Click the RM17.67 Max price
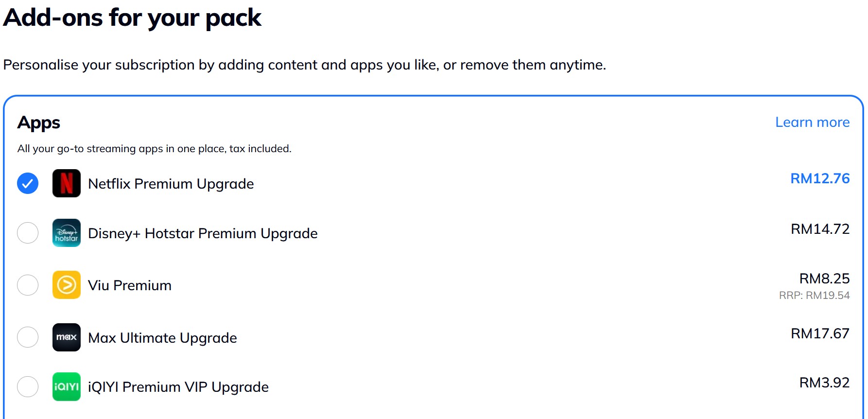 coord(820,333)
